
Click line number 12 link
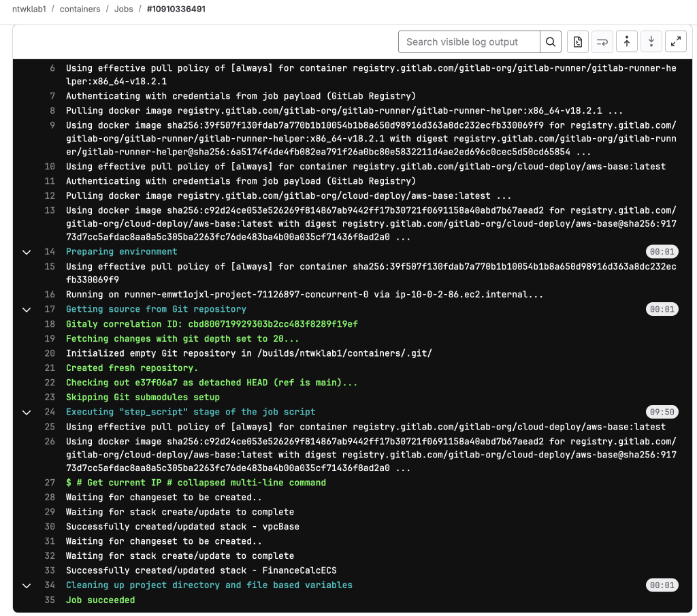50,195
